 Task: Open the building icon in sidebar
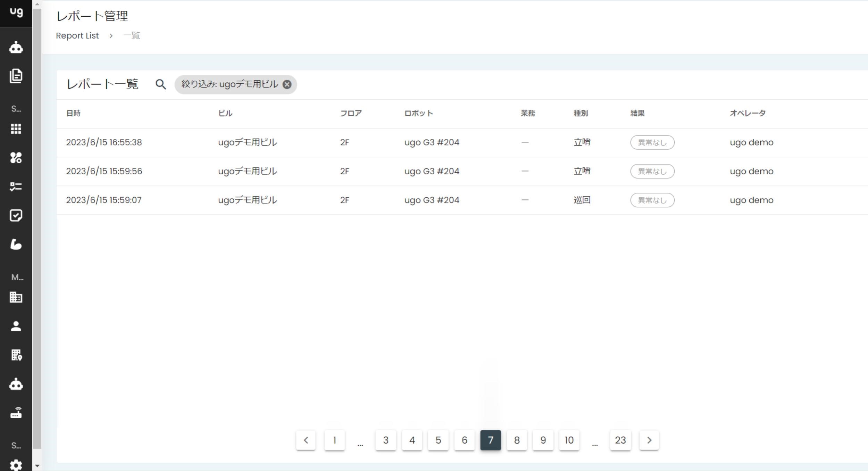click(x=16, y=298)
